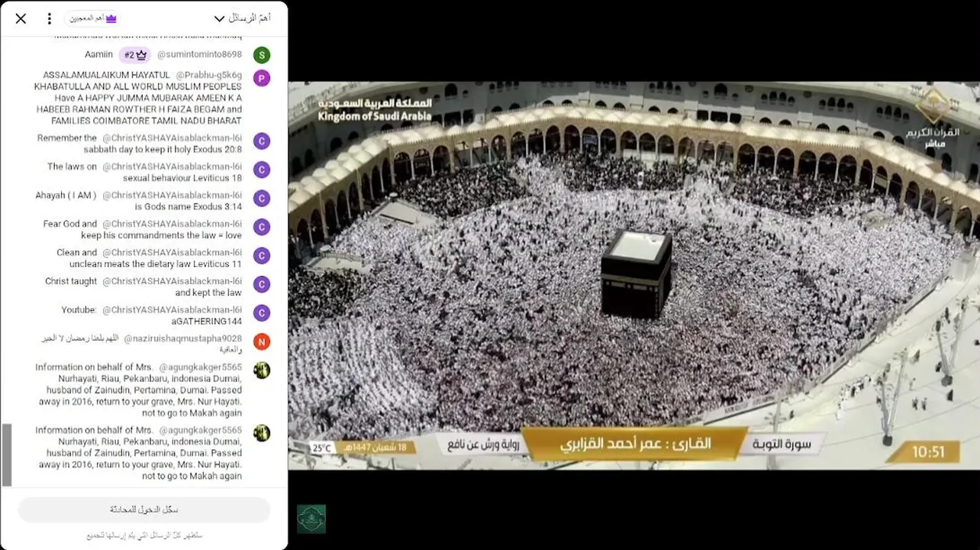
Task: Click the 'Kingdom of Saudi Arabia' video caption
Action: (x=375, y=116)
